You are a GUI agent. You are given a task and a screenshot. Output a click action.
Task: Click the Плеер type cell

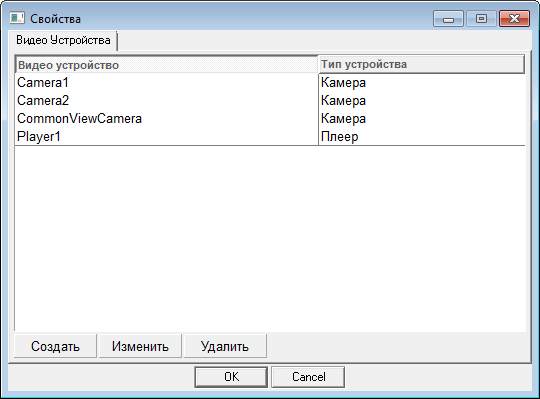tap(422, 136)
